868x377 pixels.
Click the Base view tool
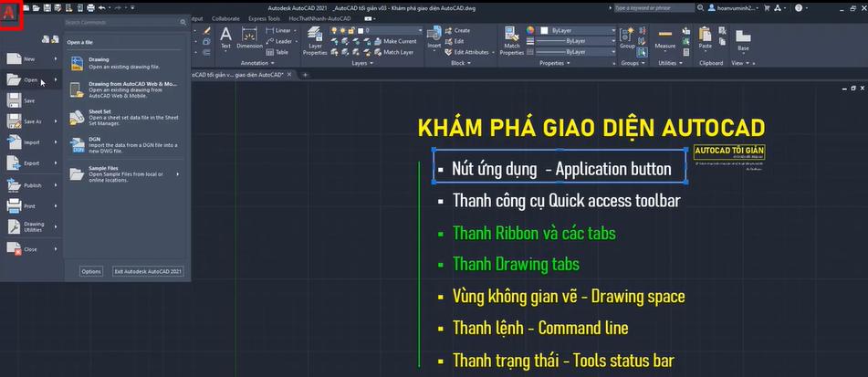[x=744, y=40]
